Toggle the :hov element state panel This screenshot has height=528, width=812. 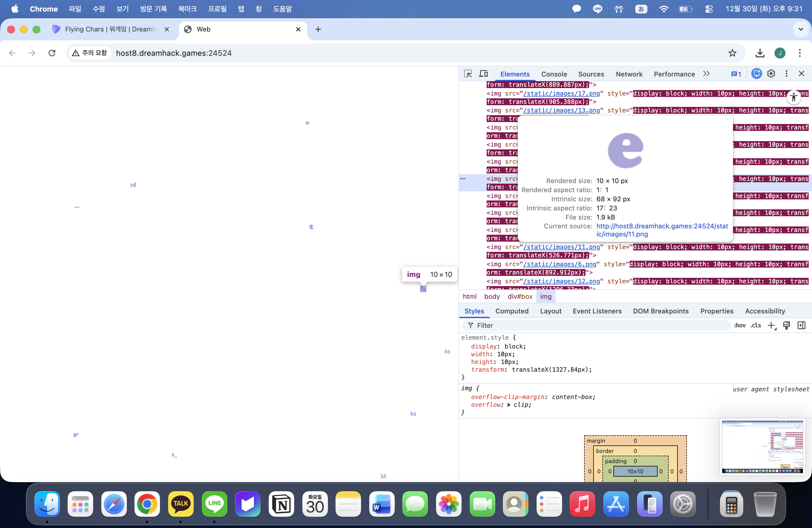coord(740,325)
